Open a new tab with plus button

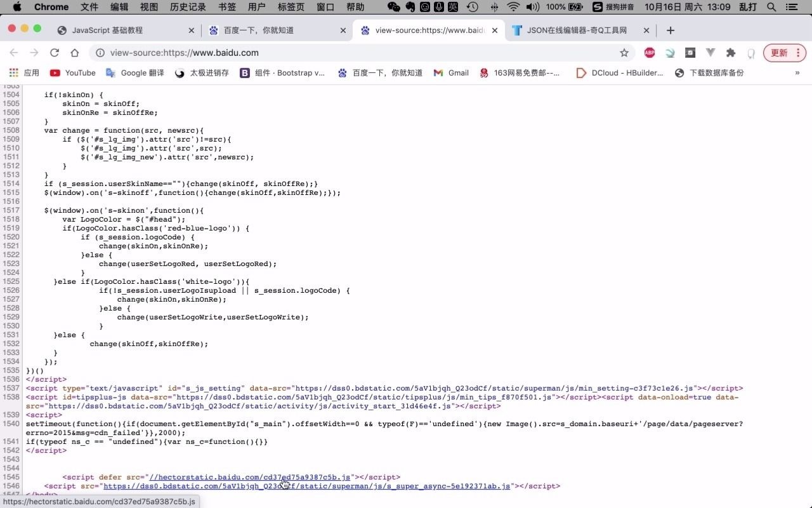(671, 30)
